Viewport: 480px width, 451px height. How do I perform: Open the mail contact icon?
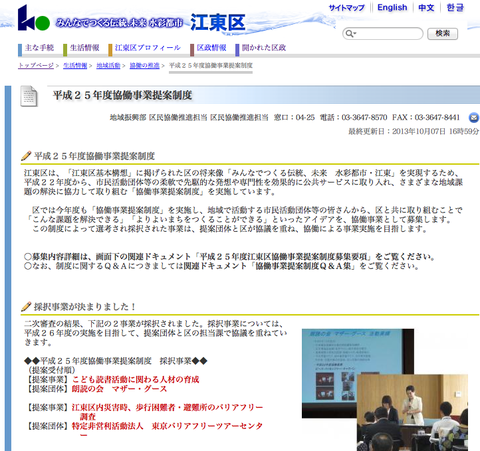coord(474,117)
